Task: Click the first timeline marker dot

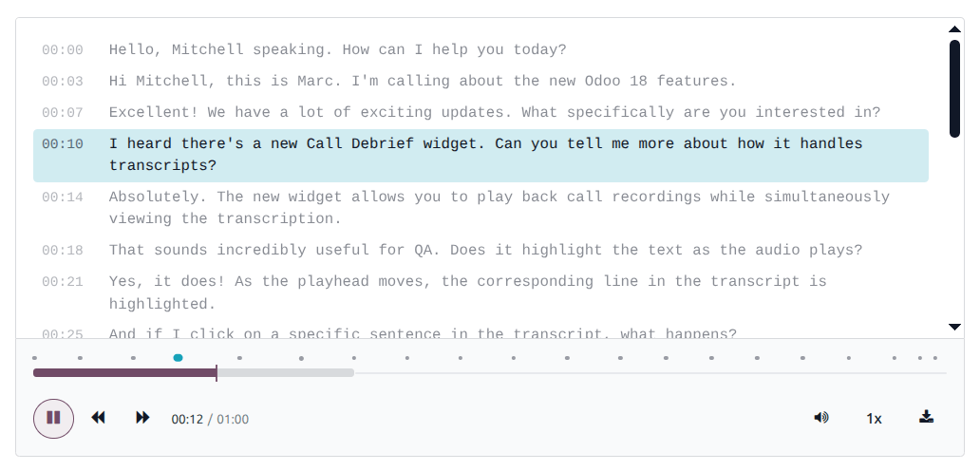Action: pos(34,358)
